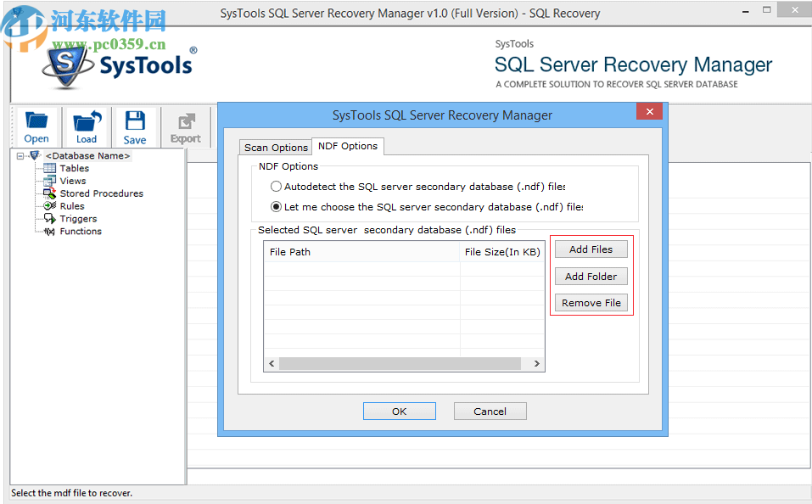Enable autodetect of secondary database files
The width and height of the screenshot is (812, 504).
pyautogui.click(x=276, y=186)
